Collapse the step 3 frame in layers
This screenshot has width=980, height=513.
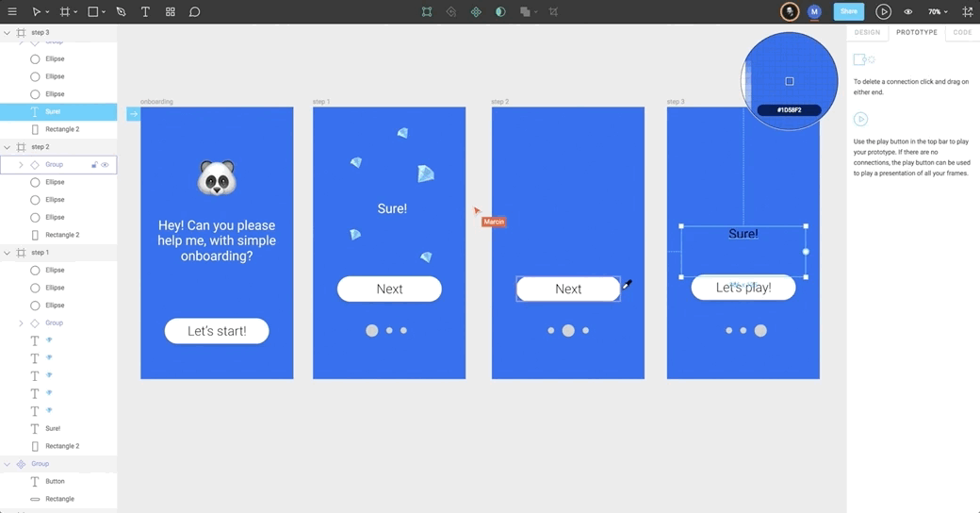pyautogui.click(x=7, y=32)
